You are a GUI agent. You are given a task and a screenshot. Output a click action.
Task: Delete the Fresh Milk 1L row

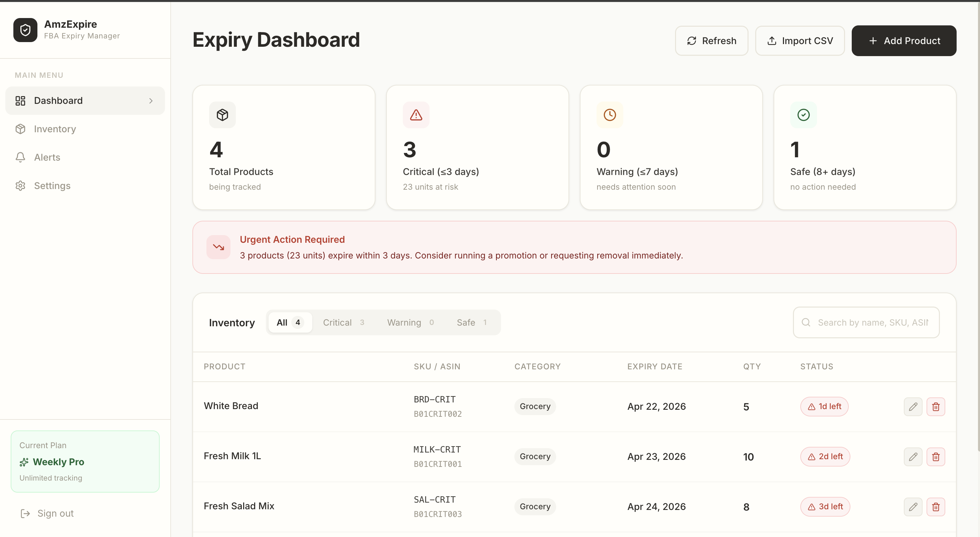[936, 457]
